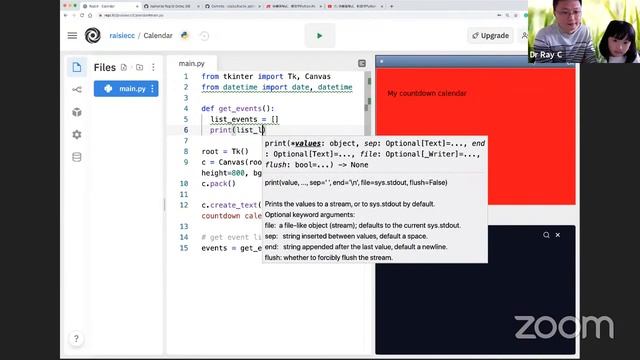Image resolution: width=640 pixels, height=360 pixels.
Task: Click the browser reload icon
Action: (x=82, y=15)
